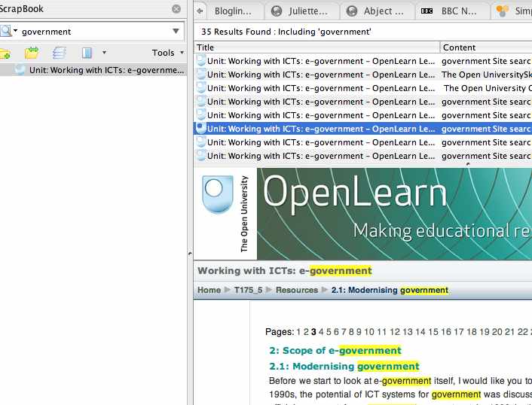Viewport: 532px width, 405px height.
Task: Click the BBC favicon on the tab
Action: tap(427, 11)
